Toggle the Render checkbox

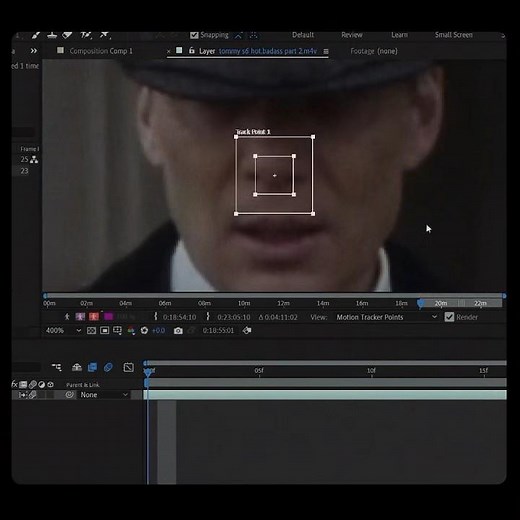[449, 317]
